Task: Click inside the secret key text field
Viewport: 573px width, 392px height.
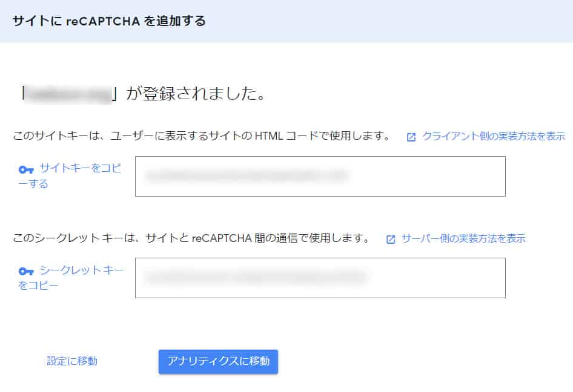Action: coord(320,278)
